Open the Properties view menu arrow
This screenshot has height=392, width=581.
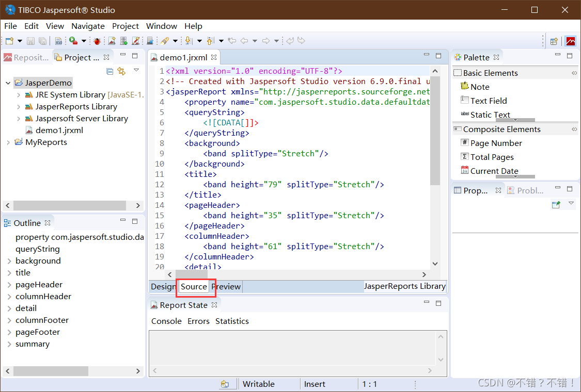coord(571,203)
